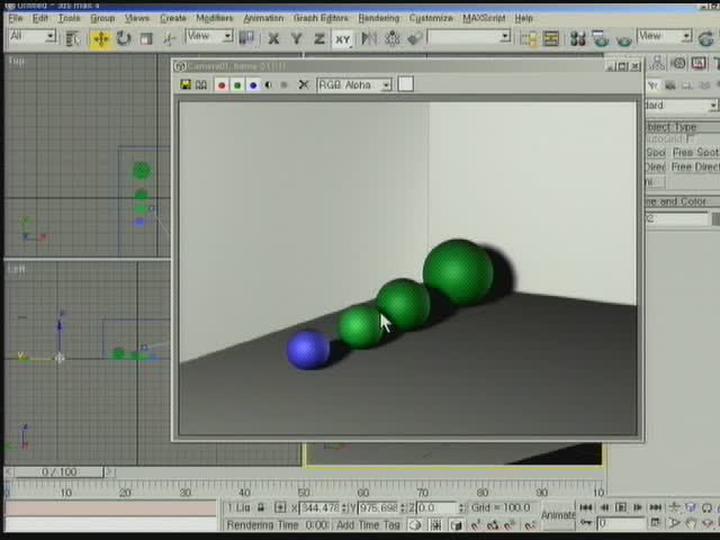
Task: Click the Quick Render teapot icon
Action: pyautogui.click(x=624, y=40)
